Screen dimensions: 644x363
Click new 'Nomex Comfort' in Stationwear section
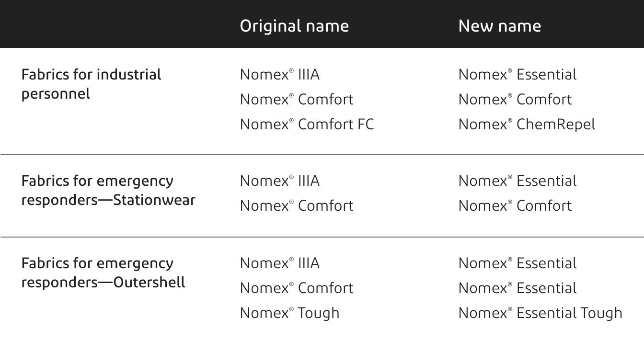point(515,206)
